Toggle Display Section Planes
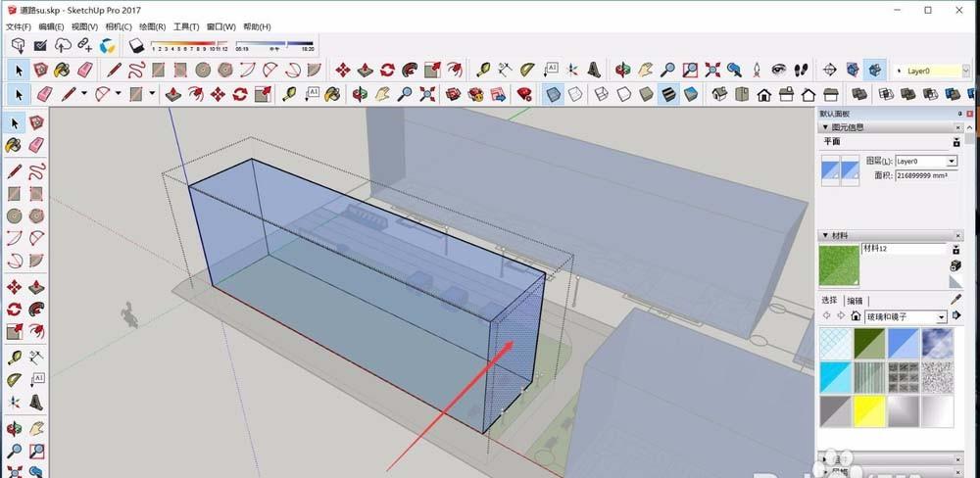Screen dimensions: 980x478 (853, 70)
